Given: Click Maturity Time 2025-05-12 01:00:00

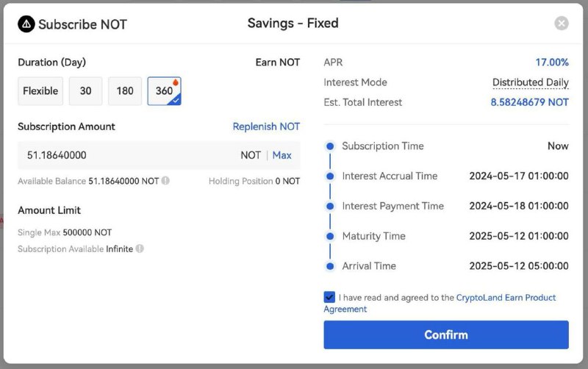Looking at the screenshot, I should pos(519,236).
